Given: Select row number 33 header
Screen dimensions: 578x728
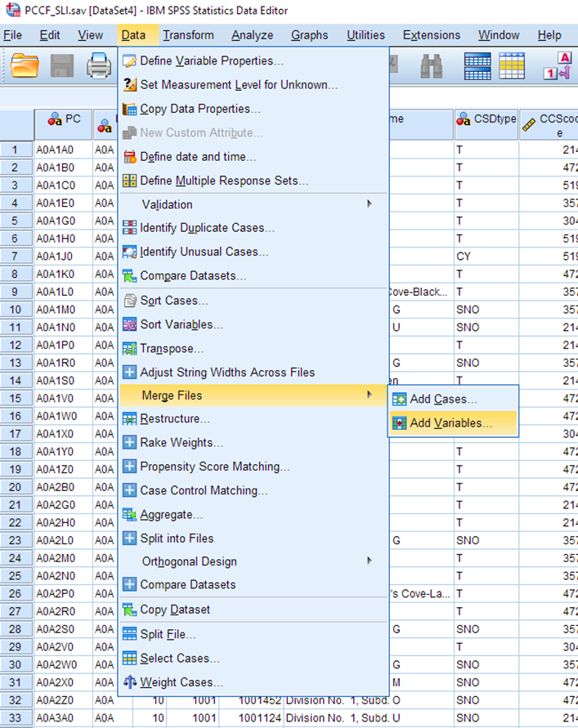Looking at the screenshot, I should (x=16, y=717).
